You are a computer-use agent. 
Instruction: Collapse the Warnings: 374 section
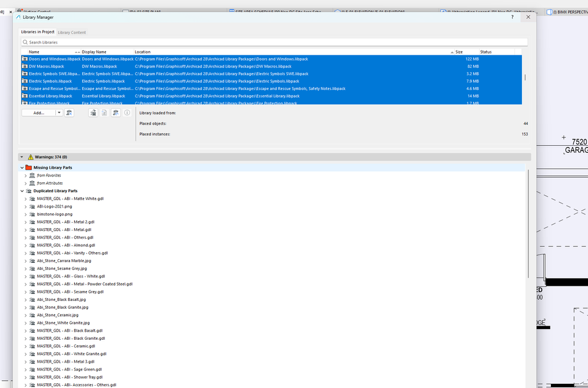22,157
